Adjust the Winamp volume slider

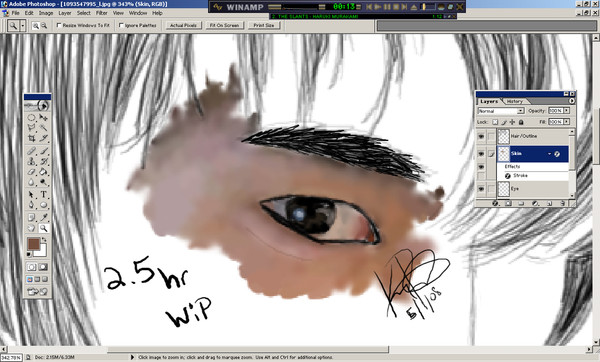(x=428, y=7)
